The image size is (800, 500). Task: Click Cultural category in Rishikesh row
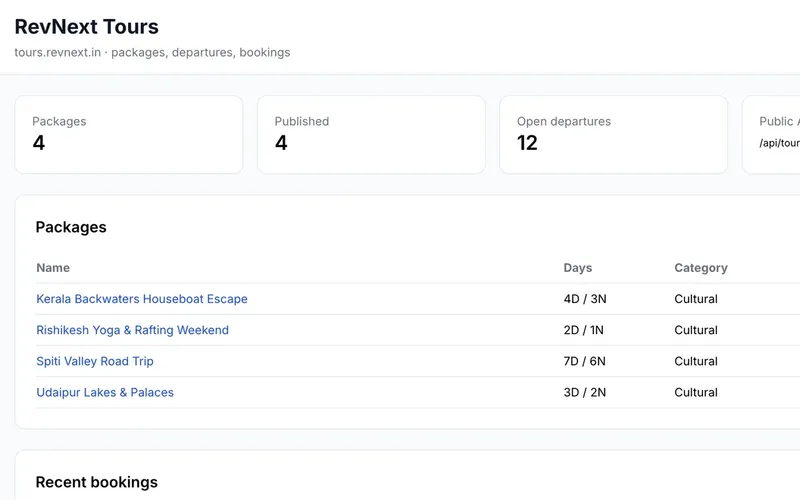tap(696, 330)
